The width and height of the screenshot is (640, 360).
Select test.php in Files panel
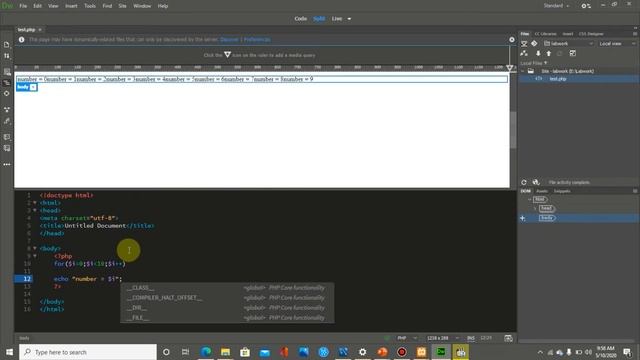[x=558, y=79]
